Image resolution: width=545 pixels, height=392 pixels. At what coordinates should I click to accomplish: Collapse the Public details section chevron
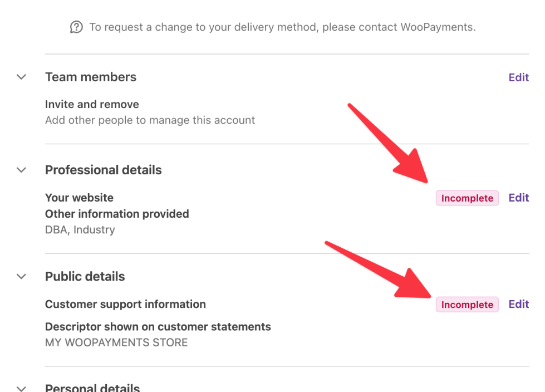(x=22, y=277)
